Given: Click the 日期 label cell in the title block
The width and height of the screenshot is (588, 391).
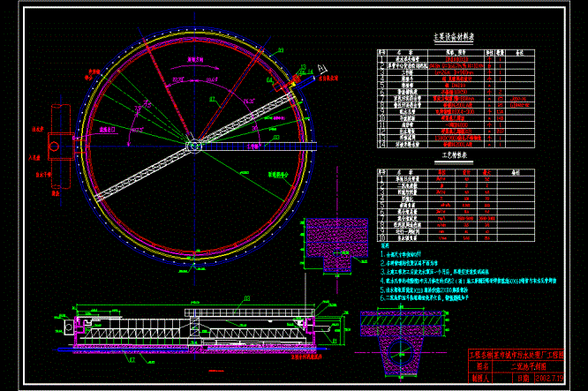Looking at the screenshot, I should point(524,378).
